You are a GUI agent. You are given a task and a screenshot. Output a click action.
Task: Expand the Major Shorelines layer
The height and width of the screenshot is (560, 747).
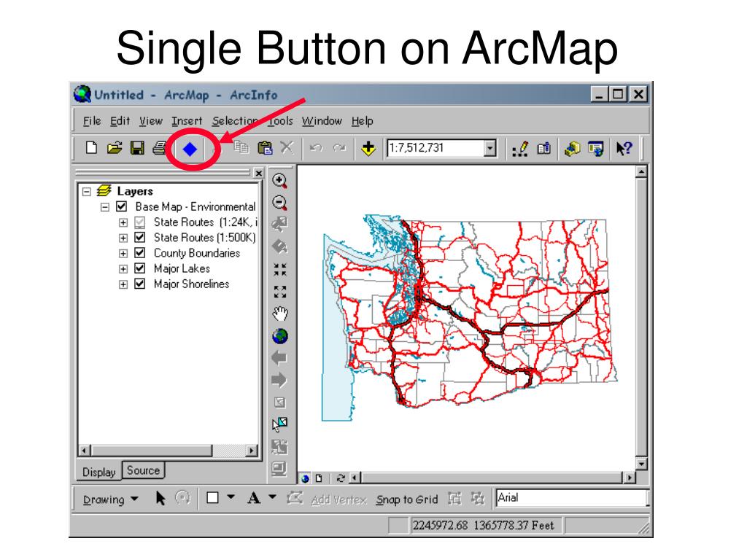point(123,284)
